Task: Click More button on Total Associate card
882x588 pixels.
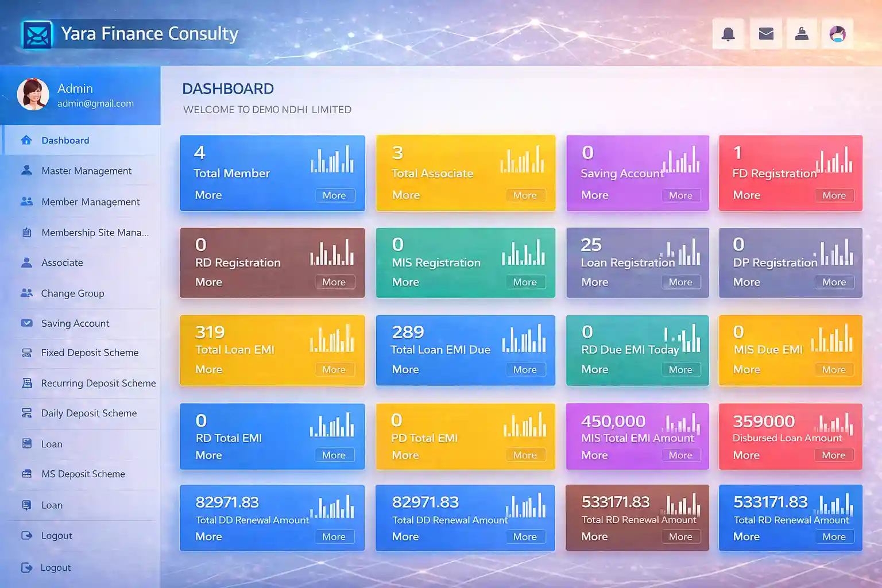Action: click(525, 195)
